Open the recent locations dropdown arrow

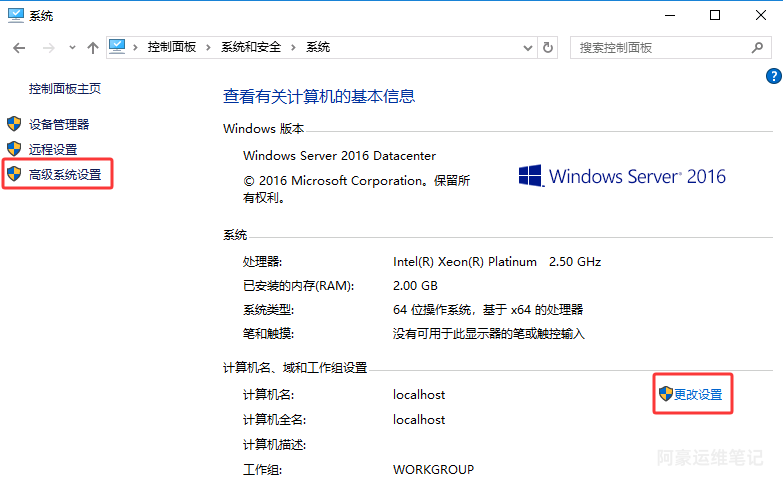[x=72, y=48]
